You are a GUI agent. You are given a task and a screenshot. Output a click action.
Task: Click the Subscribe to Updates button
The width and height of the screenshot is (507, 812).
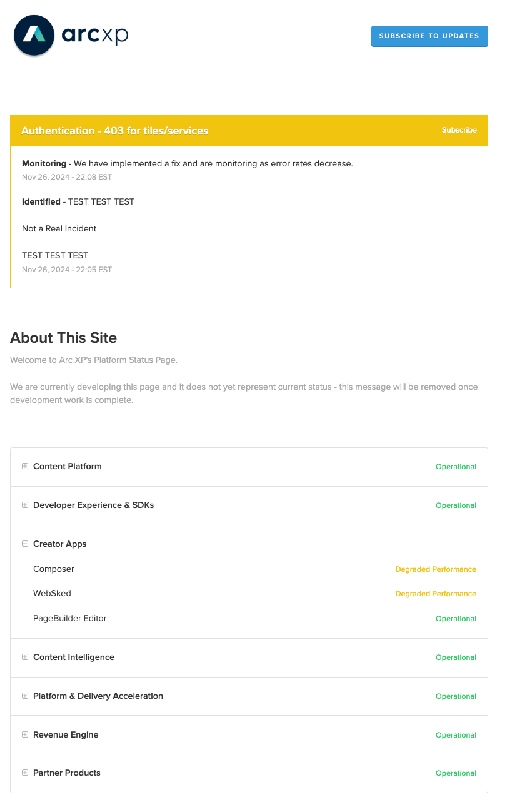429,36
